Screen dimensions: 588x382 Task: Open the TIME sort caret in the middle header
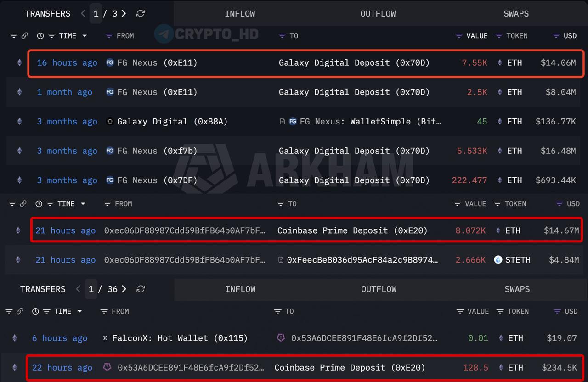coord(83,203)
